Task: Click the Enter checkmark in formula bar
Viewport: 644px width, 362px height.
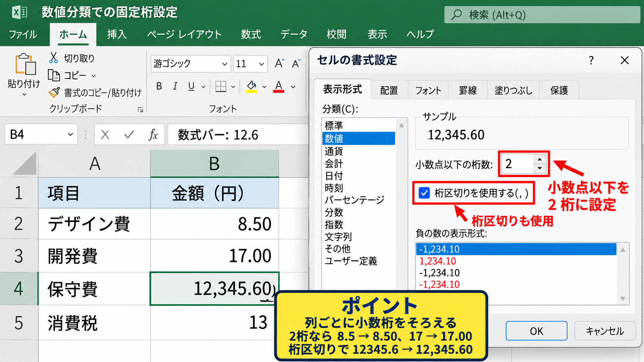Action: (x=129, y=134)
